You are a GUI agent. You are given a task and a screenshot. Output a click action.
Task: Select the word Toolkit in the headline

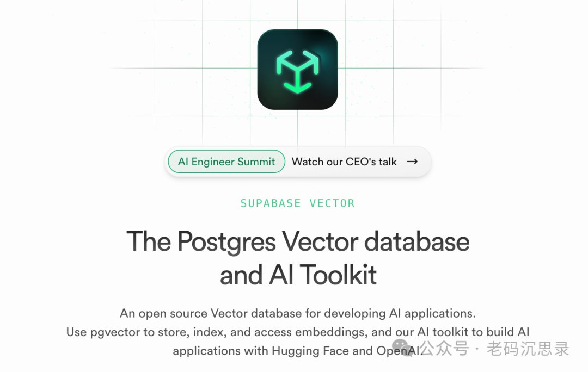point(338,275)
